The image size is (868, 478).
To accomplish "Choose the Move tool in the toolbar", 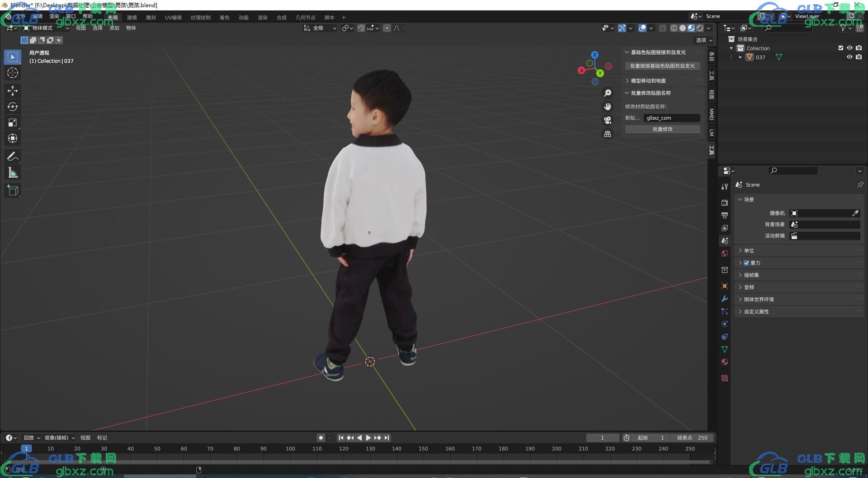I will (13, 91).
